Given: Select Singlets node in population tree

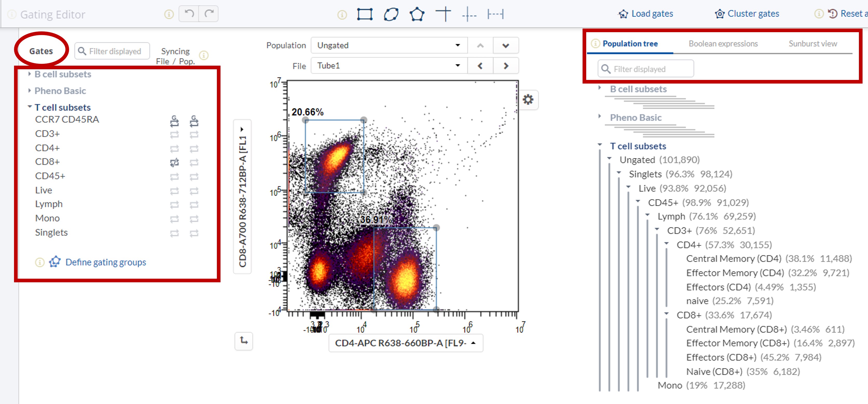Looking at the screenshot, I should 681,174.
